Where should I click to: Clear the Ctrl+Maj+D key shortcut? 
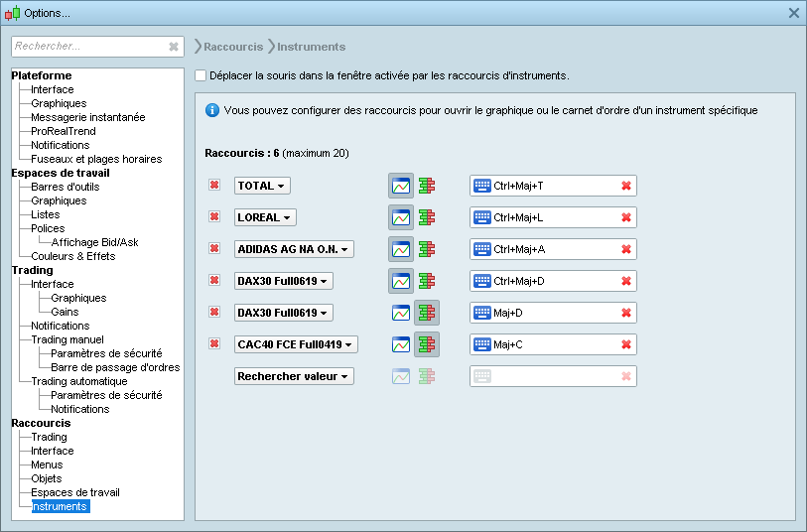point(626,281)
